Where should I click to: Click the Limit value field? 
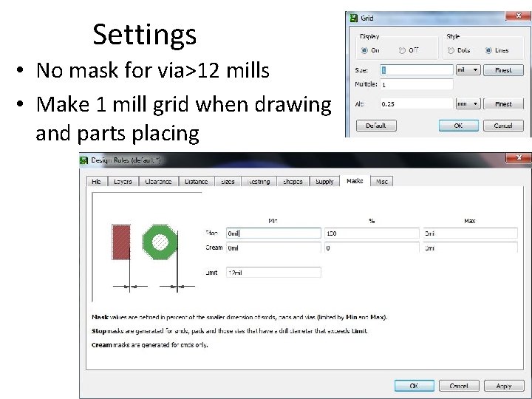pyautogui.click(x=273, y=273)
